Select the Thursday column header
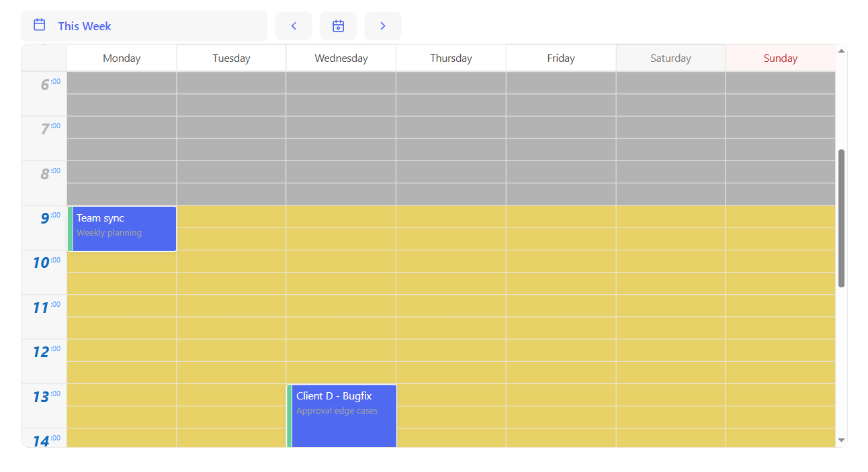868x472 pixels. pyautogui.click(x=451, y=58)
